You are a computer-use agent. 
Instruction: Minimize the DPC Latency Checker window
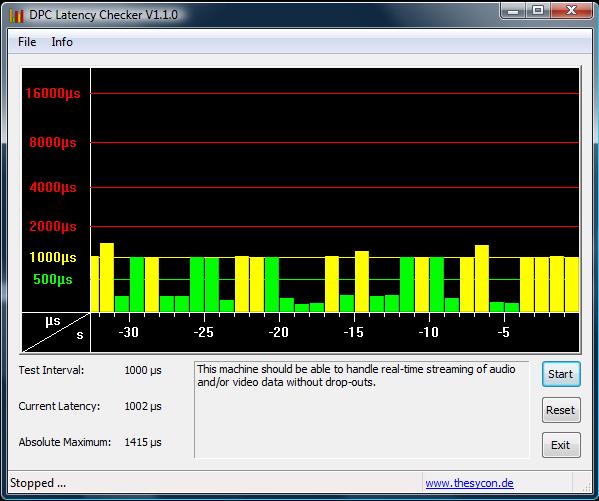(513, 10)
